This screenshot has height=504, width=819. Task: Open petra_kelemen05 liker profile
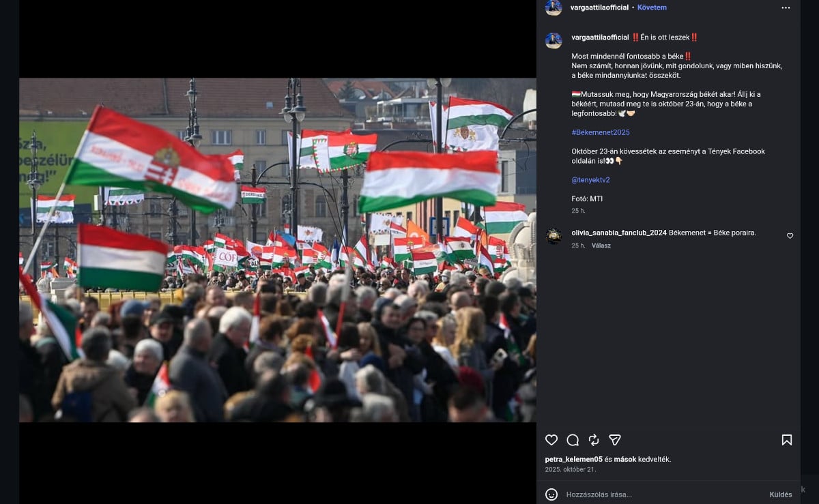coord(573,459)
